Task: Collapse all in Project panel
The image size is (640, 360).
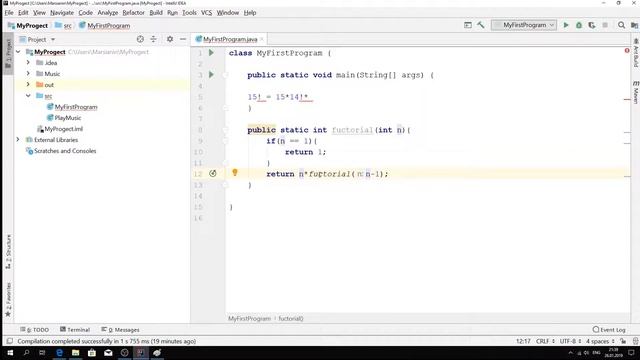Action: coord(153,39)
